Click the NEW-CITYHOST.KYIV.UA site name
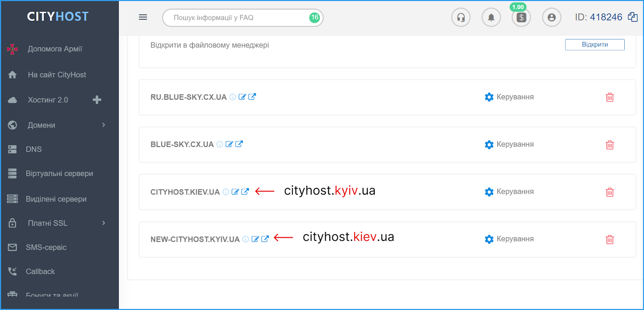Image resolution: width=644 pixels, height=310 pixels. click(x=195, y=240)
